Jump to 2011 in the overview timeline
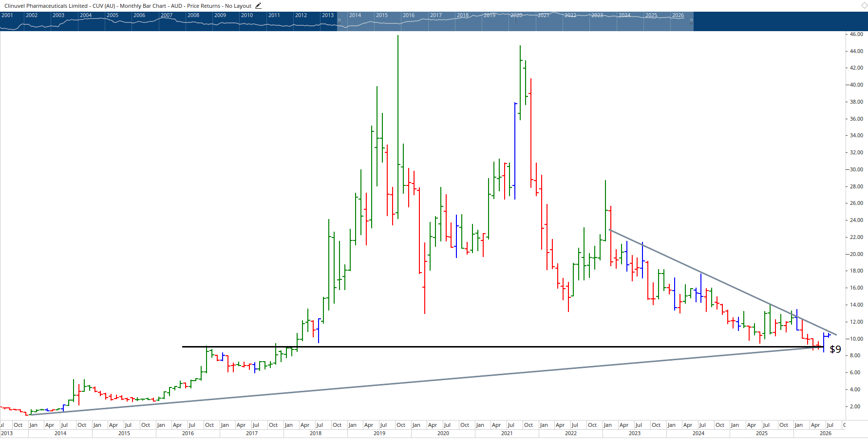868x440 pixels. pyautogui.click(x=274, y=15)
